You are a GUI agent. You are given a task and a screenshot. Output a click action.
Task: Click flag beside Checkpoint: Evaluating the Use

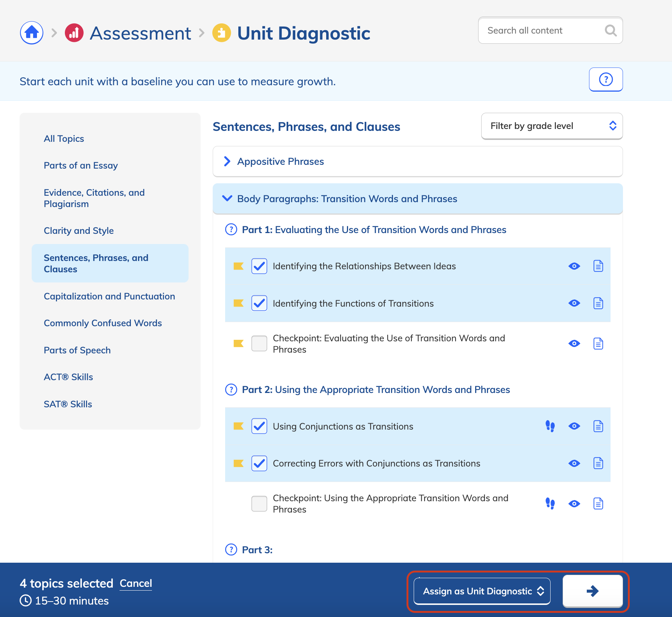coord(238,343)
